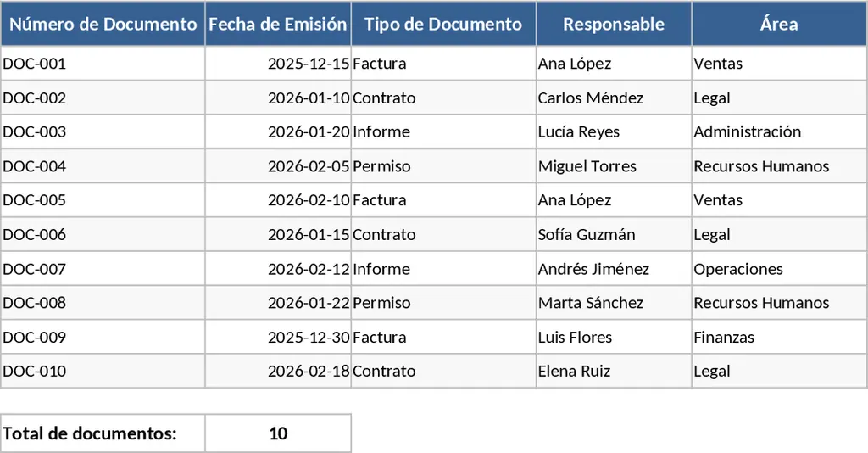Select the Sofía Guzmán cell
868x453 pixels.
(x=614, y=234)
